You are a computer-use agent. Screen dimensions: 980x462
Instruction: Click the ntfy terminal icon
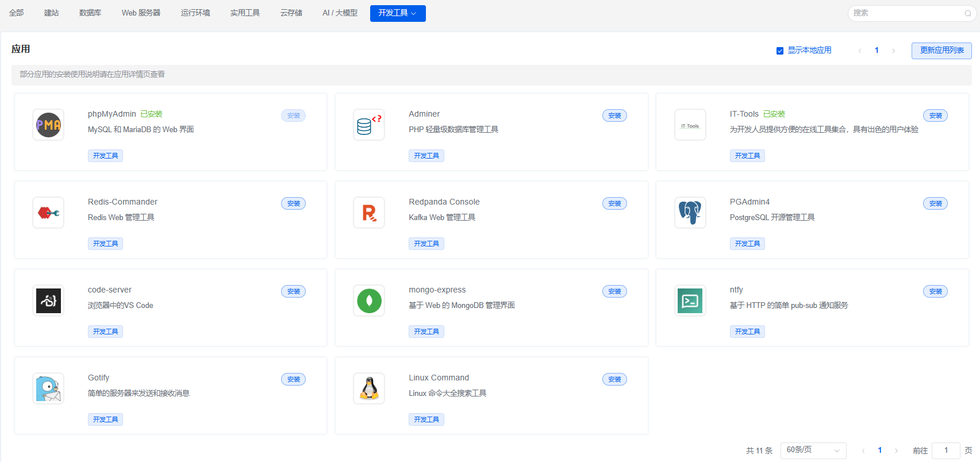point(690,301)
